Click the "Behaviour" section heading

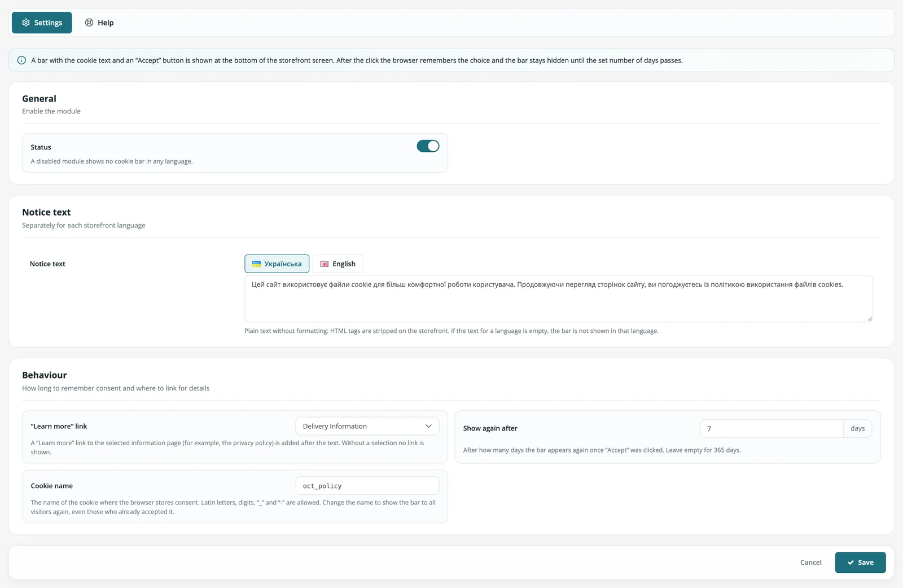(x=45, y=375)
